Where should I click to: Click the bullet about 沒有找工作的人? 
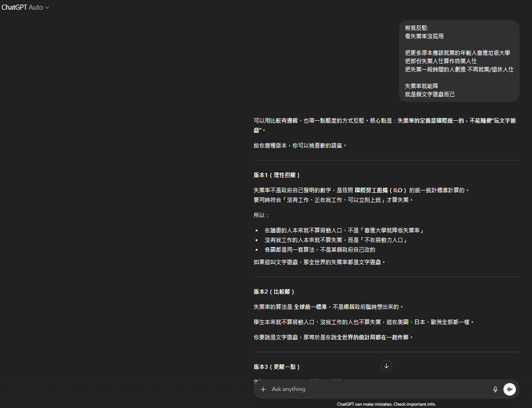click(x=335, y=240)
